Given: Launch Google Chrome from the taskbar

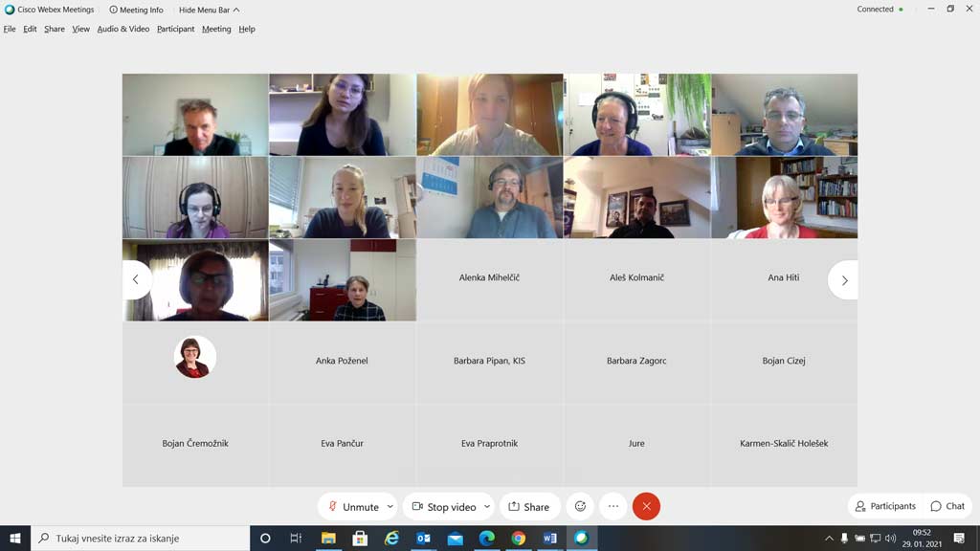Looking at the screenshot, I should tap(518, 538).
